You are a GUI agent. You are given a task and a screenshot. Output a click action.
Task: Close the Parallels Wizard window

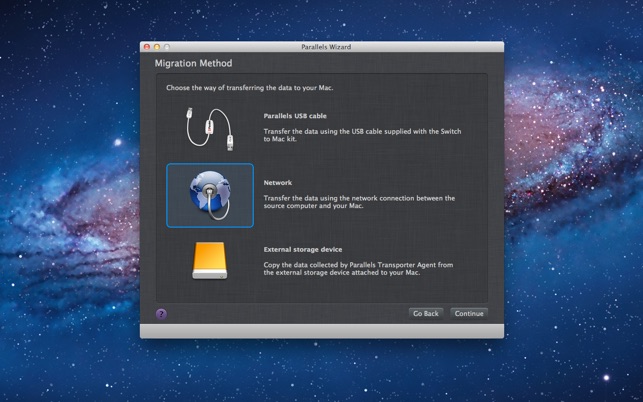coord(147,47)
